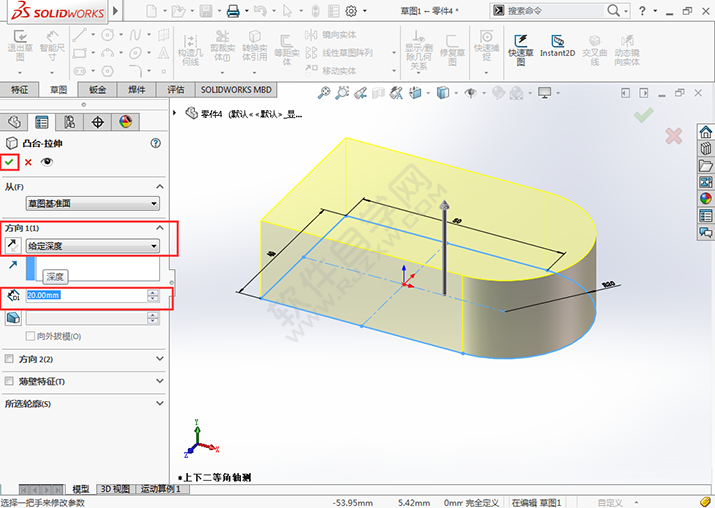Switch to SOLIDWORKS MBD tab
This screenshot has width=715, height=508.
236,90
